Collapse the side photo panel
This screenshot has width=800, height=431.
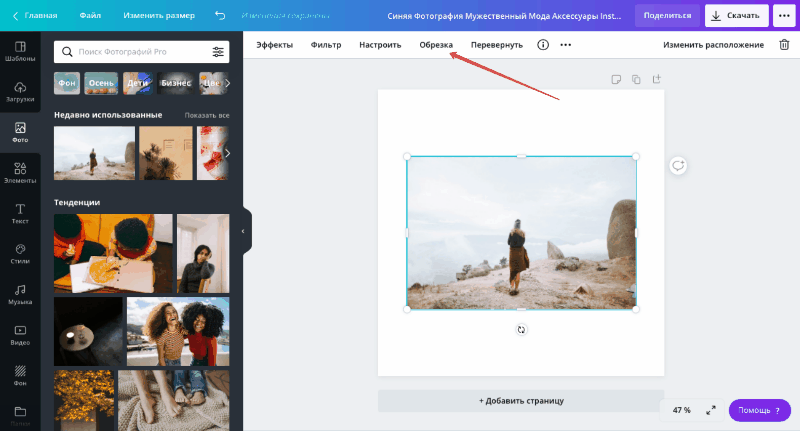point(243,231)
